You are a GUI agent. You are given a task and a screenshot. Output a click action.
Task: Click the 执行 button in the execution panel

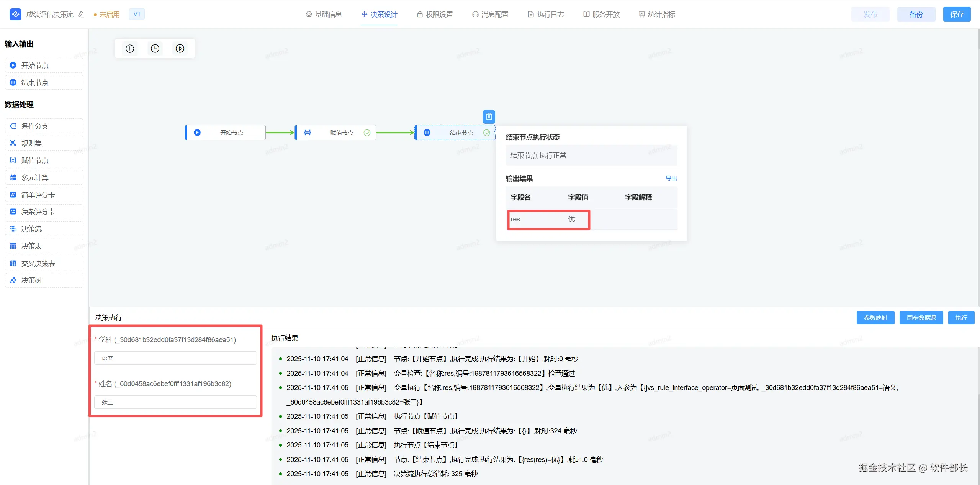coord(961,318)
